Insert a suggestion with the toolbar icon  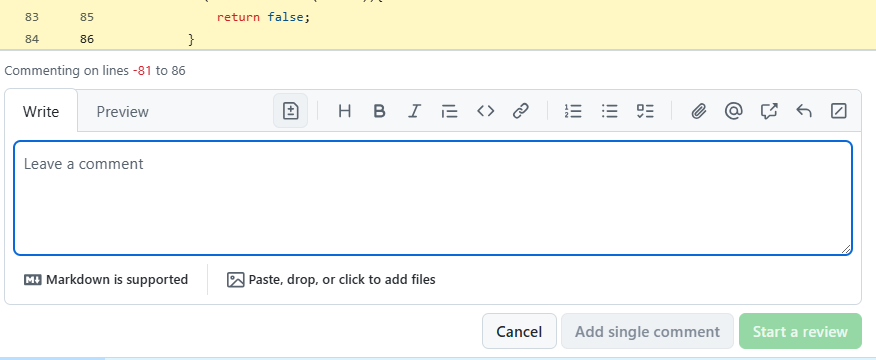coord(291,111)
